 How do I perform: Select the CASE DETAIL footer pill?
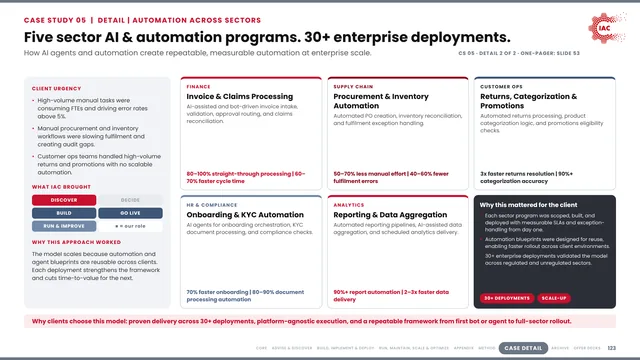[x=523, y=348]
